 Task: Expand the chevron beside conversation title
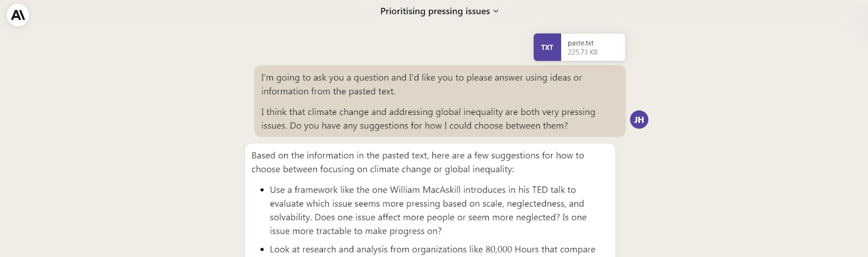click(x=496, y=11)
